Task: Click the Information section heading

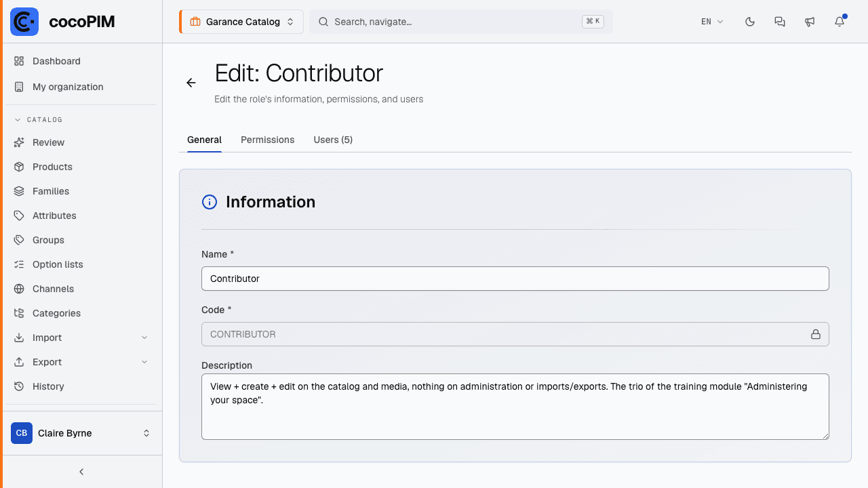Action: click(x=271, y=202)
